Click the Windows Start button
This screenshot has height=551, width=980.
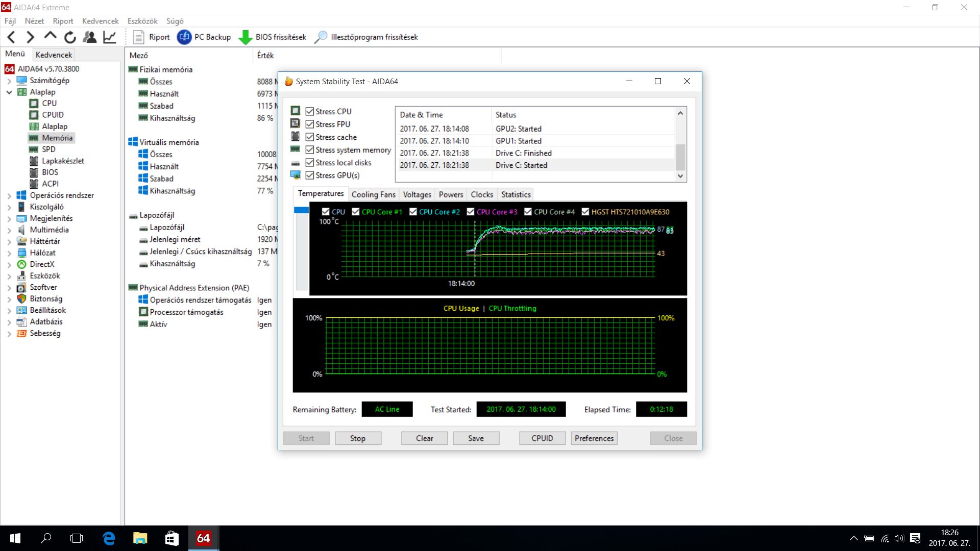[15, 538]
